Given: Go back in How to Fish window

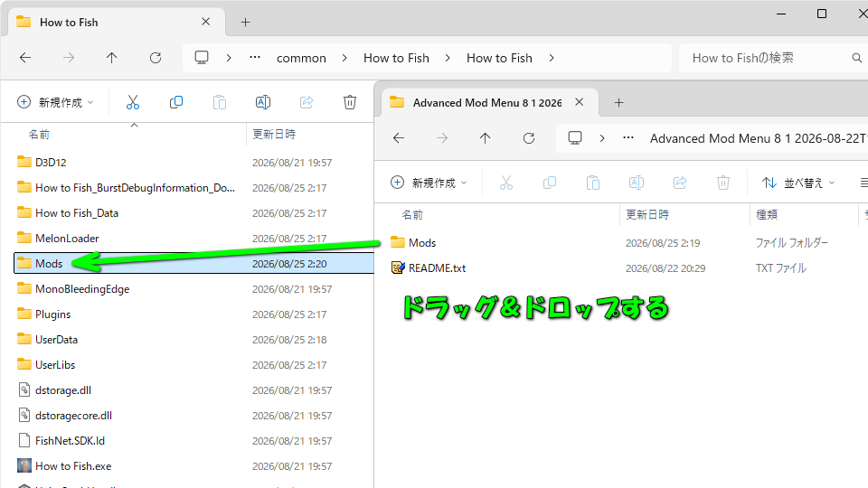Looking at the screenshot, I should [x=25, y=58].
